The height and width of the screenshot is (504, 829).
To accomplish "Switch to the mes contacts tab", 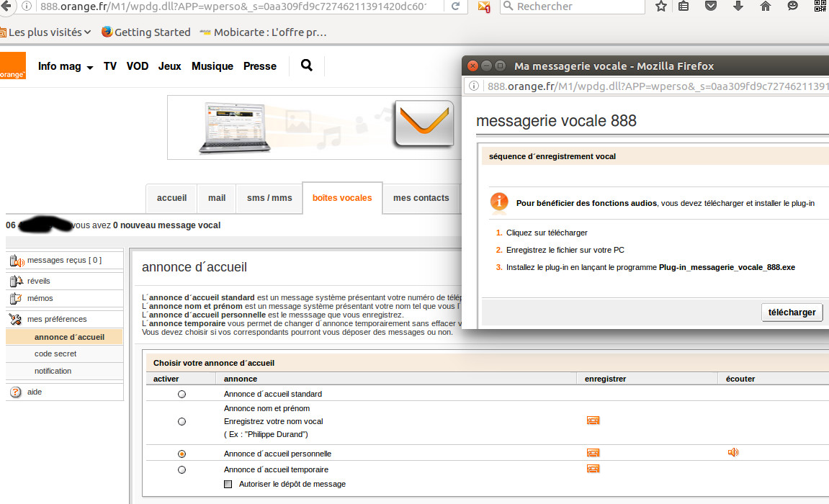I will [x=421, y=198].
